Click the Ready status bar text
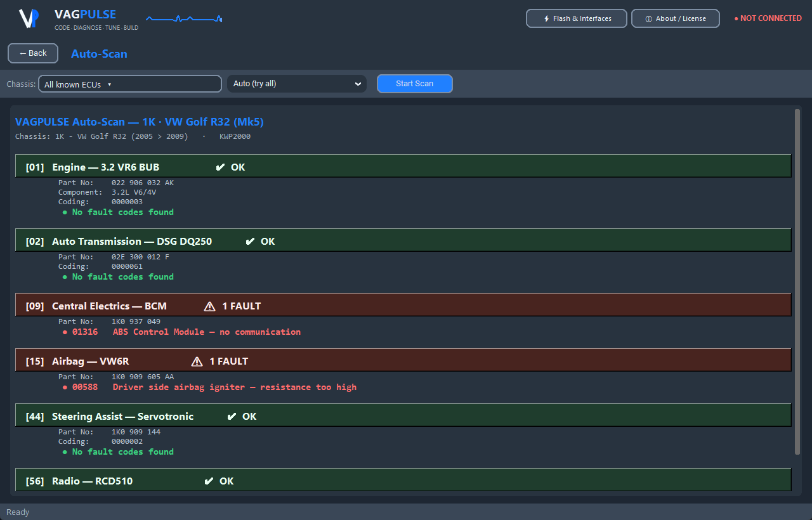Screen dimensions: 812x520 coord(18,512)
